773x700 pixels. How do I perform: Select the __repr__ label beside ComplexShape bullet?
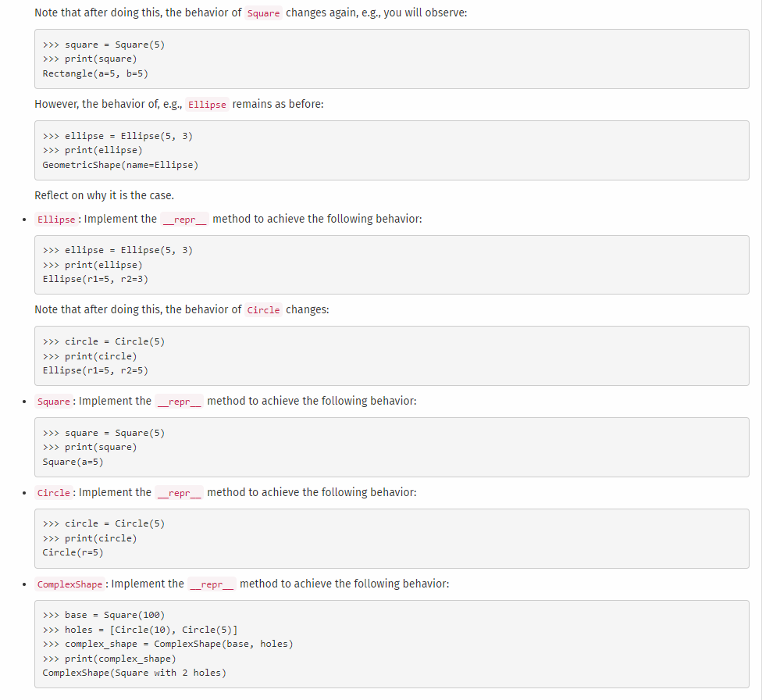[211, 584]
